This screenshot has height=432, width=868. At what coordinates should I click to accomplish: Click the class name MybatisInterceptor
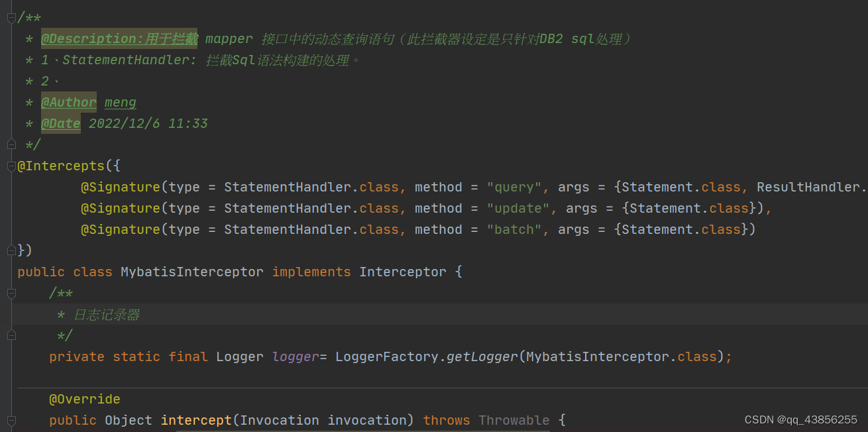(191, 271)
